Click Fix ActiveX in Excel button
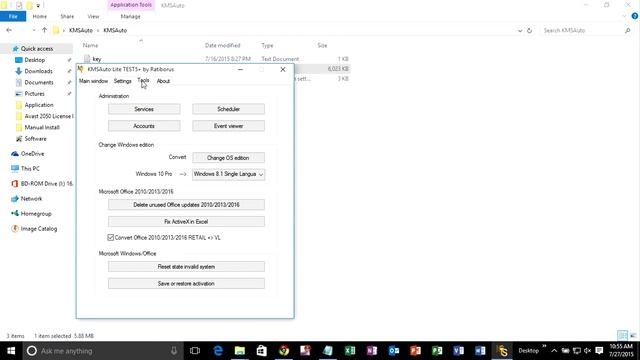 (x=186, y=221)
